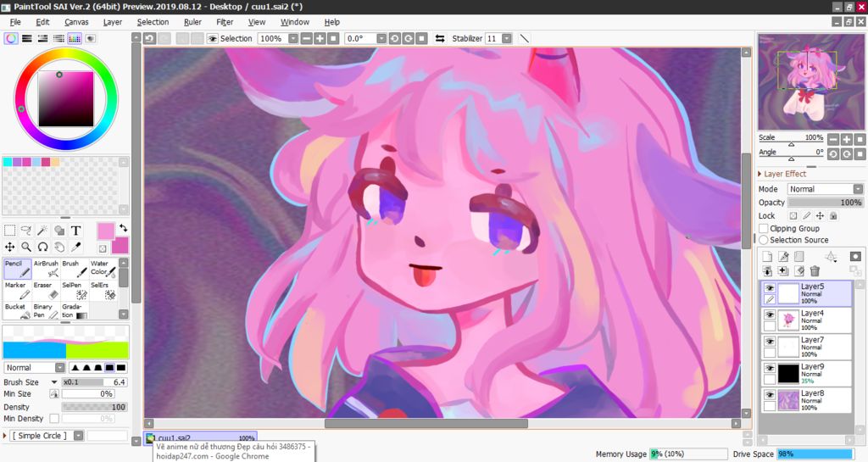Choose the Bucket fill tool
Viewport: 868px width, 462px height.
18,310
